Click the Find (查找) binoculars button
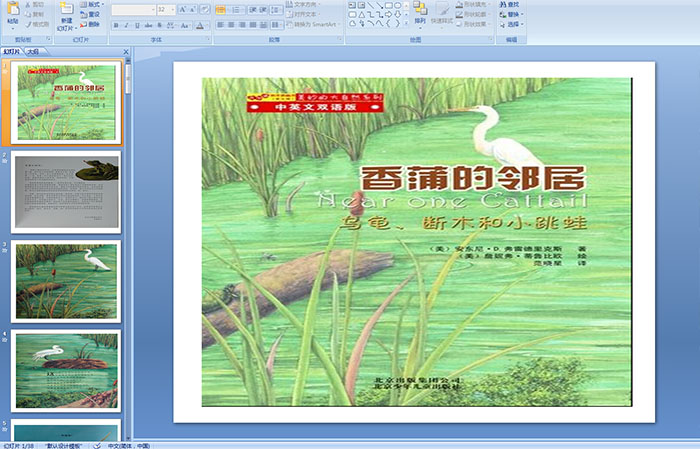The height and width of the screenshot is (449, 700). pyautogui.click(x=509, y=4)
